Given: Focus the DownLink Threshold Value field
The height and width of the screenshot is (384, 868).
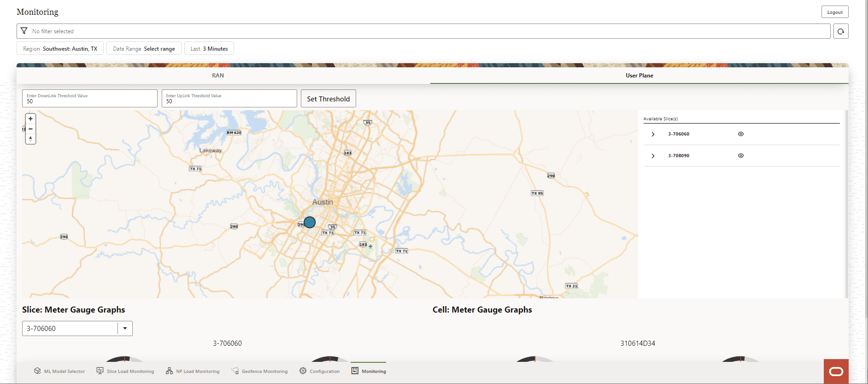Looking at the screenshot, I should pos(90,99).
